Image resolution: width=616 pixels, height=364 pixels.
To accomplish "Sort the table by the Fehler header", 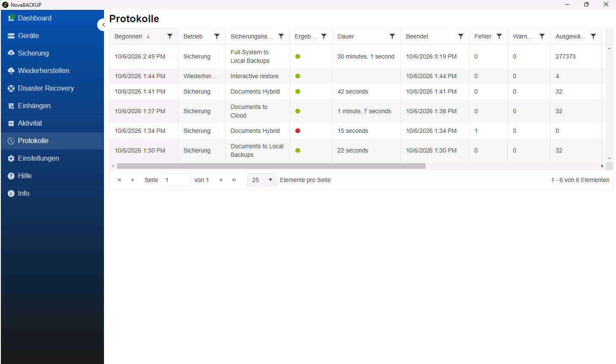I will (483, 36).
